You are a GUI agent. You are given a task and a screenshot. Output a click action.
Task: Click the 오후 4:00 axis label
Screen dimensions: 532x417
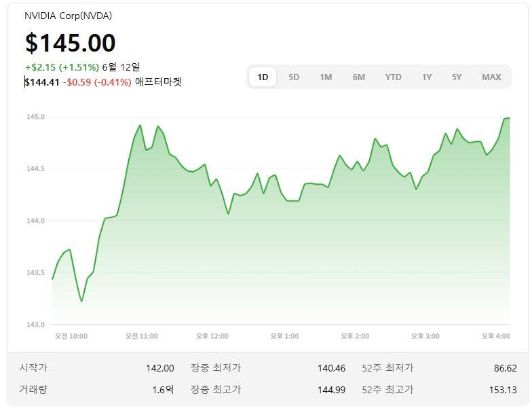point(495,336)
